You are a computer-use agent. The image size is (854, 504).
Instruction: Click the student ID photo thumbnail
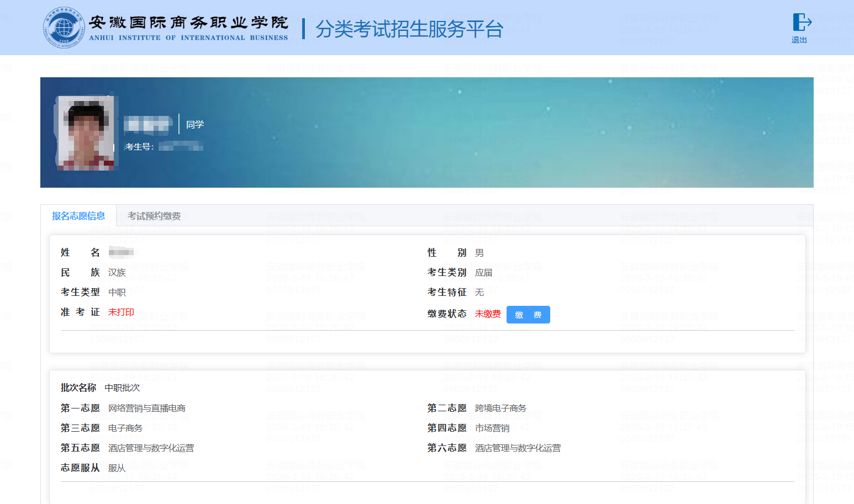[86, 133]
